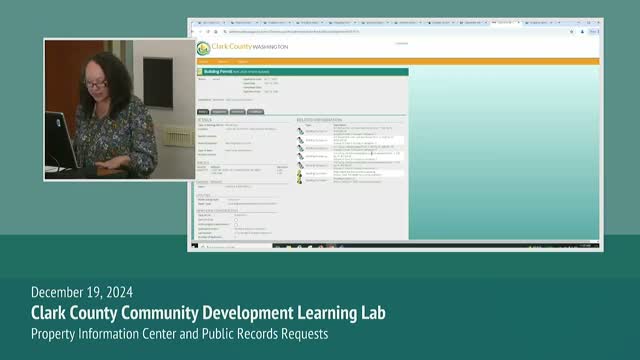
Task: Open the fifth related information row icon
Action: tap(300, 165)
